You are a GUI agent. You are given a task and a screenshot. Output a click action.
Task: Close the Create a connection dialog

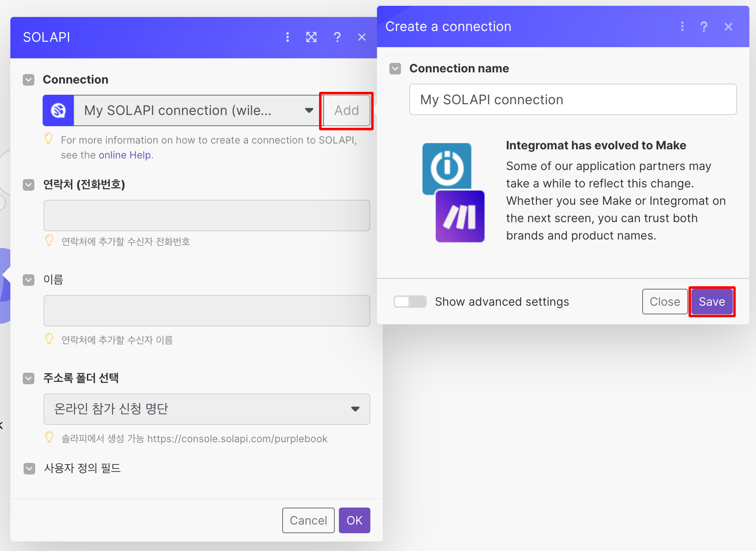[728, 26]
